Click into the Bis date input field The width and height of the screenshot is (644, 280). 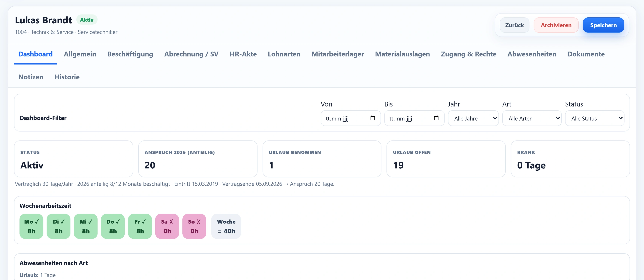tap(414, 118)
